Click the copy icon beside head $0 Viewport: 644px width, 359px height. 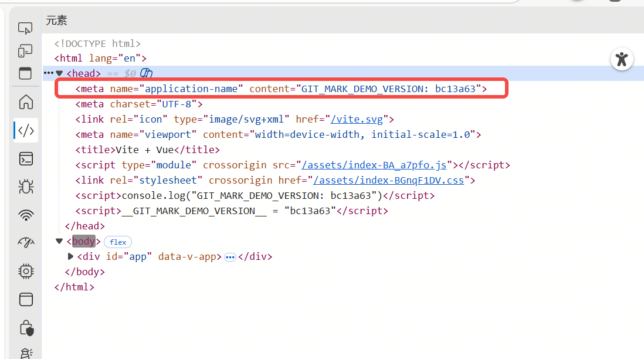(146, 73)
